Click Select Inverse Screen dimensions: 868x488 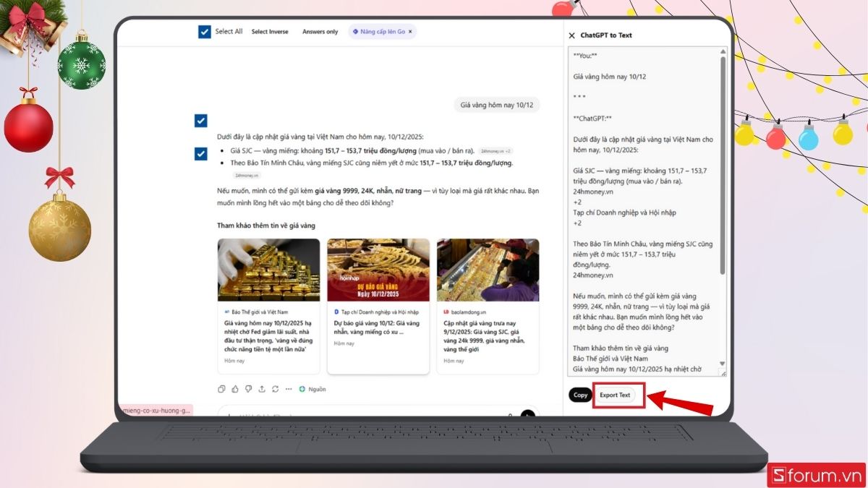270,32
